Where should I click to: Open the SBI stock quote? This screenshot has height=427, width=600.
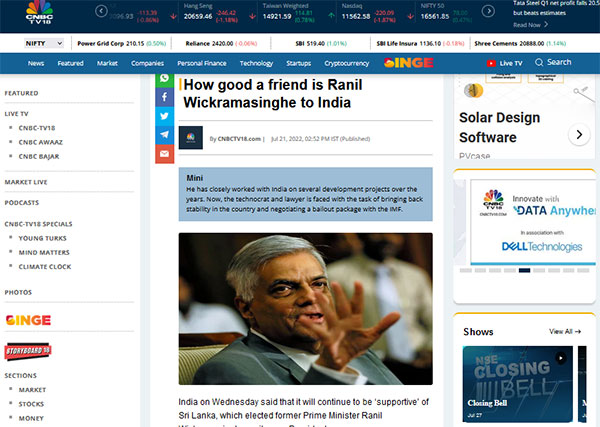(321, 43)
